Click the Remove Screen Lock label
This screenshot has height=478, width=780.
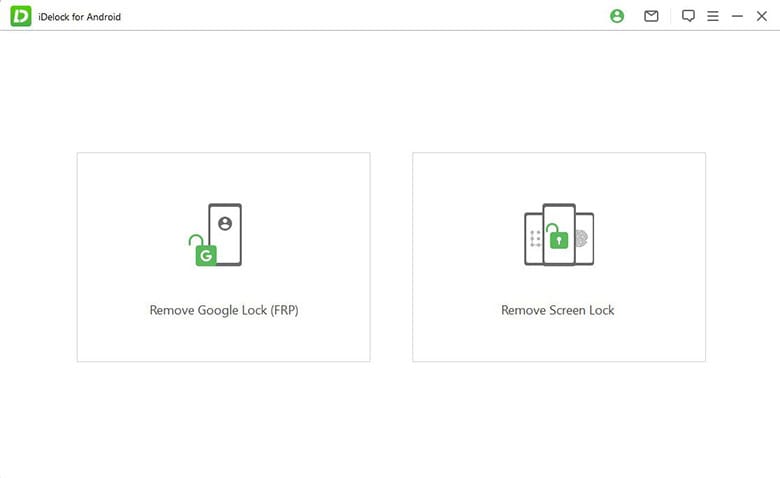click(x=558, y=310)
